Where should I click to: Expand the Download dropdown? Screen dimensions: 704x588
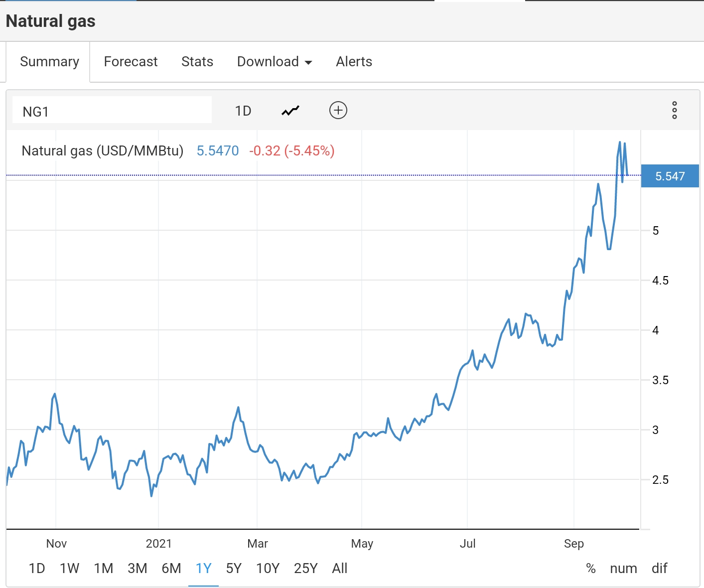[x=275, y=62]
